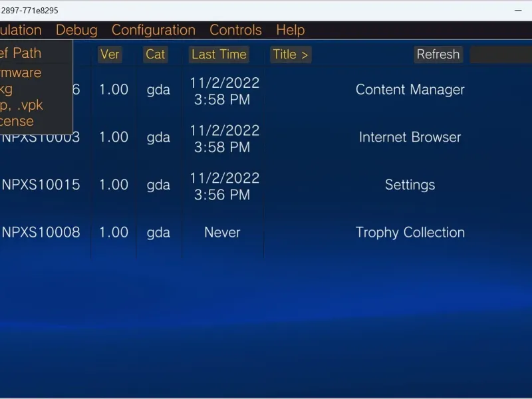Select the Trophy Collection title
This screenshot has height=399, width=532.
point(410,232)
